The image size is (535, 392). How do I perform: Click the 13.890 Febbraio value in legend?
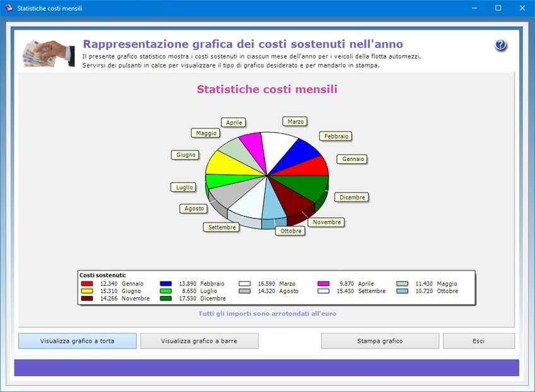pos(187,284)
